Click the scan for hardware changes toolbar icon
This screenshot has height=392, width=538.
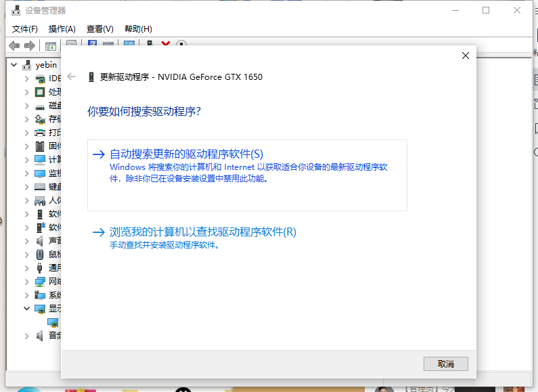[x=129, y=43]
